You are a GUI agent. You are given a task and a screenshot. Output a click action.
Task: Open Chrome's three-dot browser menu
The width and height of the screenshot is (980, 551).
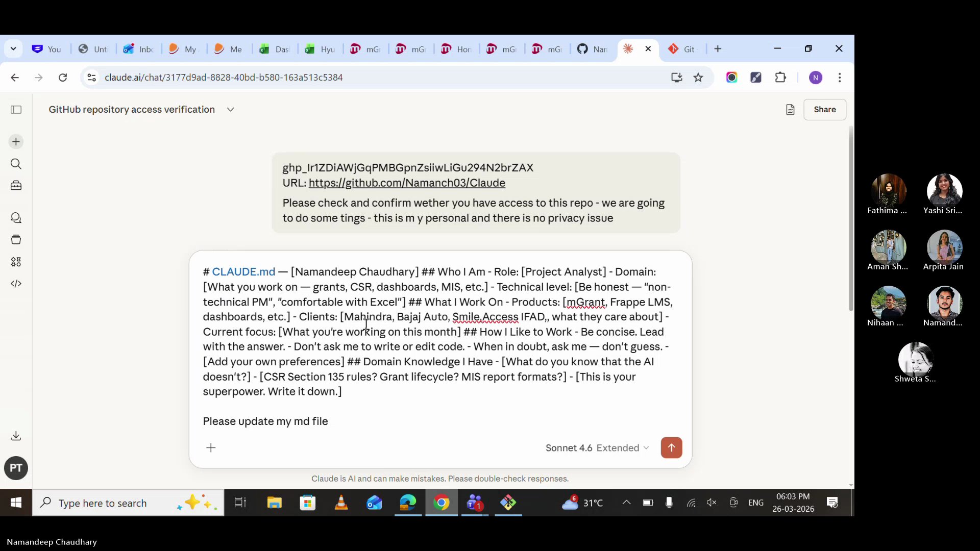coord(840,78)
